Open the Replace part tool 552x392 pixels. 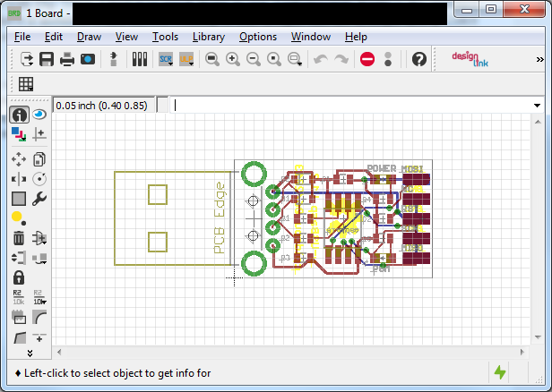tap(39, 259)
